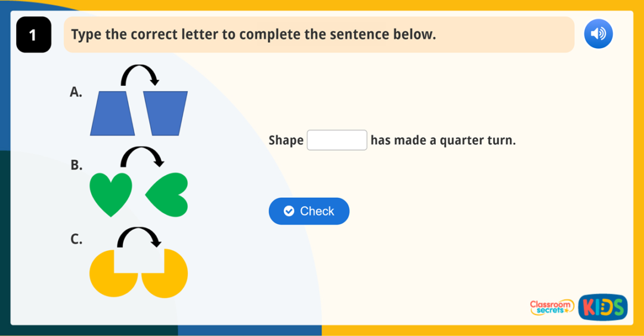This screenshot has height=336, width=644.
Task: Click the Classroom Secrets logo
Action: tap(552, 307)
